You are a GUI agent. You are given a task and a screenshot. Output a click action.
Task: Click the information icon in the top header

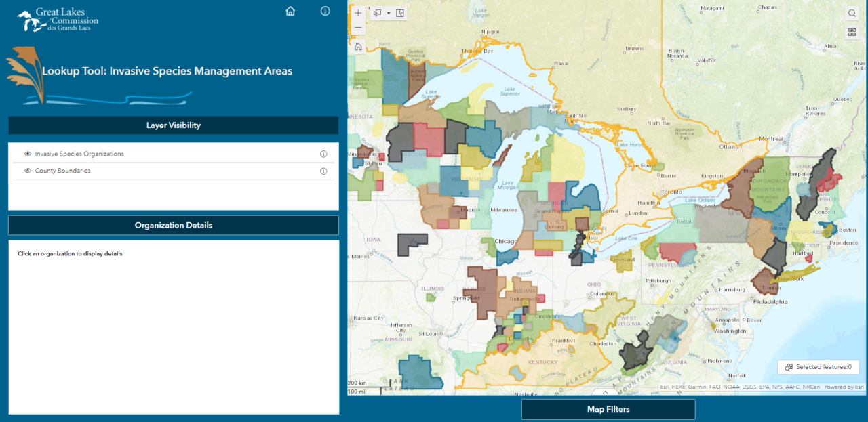coord(325,11)
